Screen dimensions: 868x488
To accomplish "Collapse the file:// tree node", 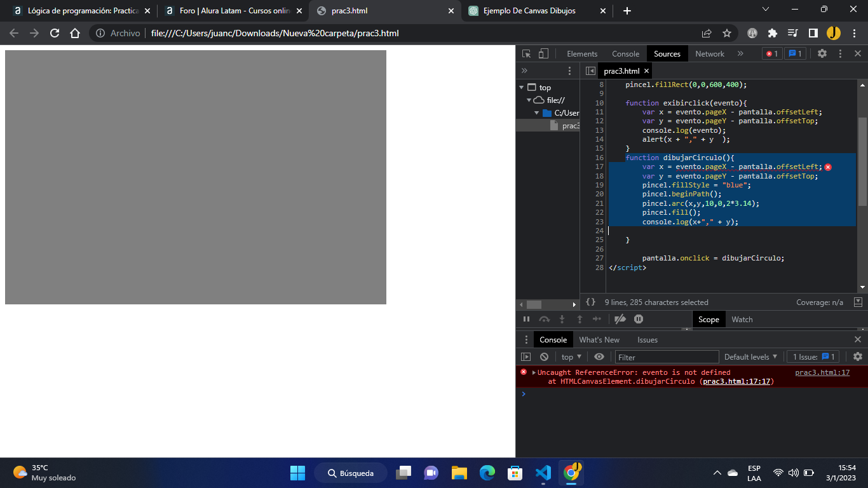I will coord(529,100).
